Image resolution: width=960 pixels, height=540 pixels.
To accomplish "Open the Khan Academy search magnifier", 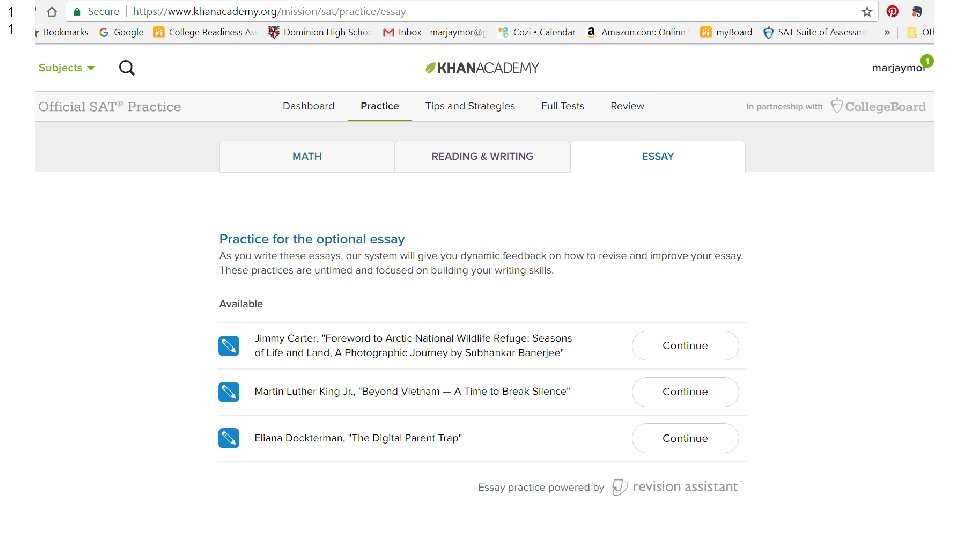I will 127,67.
